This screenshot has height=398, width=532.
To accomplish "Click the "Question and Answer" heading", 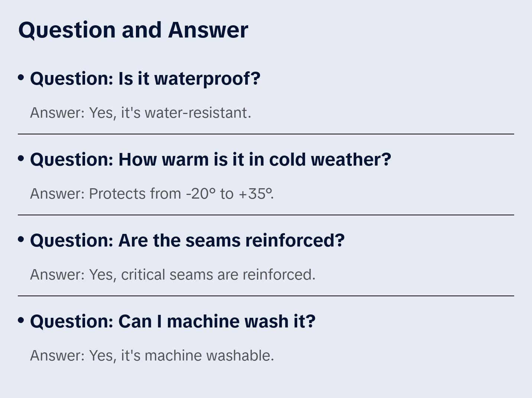I will click(x=133, y=30).
